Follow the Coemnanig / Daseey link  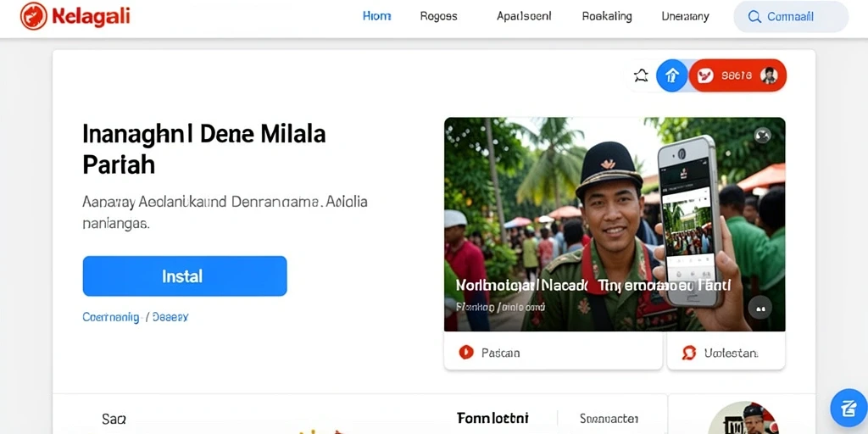[x=136, y=317]
